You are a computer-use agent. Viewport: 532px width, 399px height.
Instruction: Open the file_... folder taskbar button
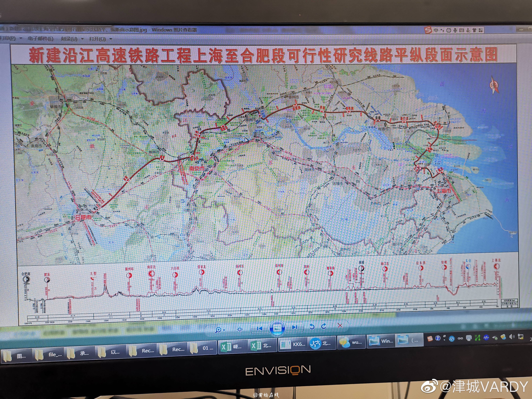(x=49, y=354)
